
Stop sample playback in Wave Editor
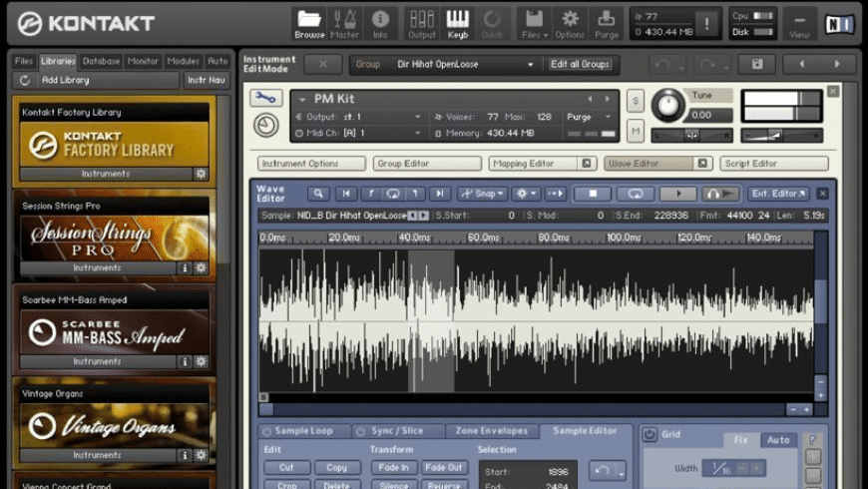pos(593,194)
